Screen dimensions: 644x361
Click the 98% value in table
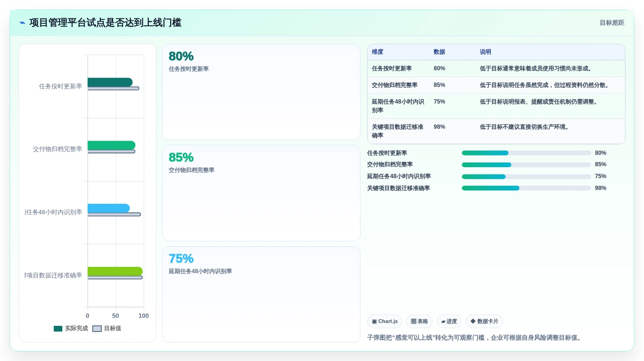439,127
